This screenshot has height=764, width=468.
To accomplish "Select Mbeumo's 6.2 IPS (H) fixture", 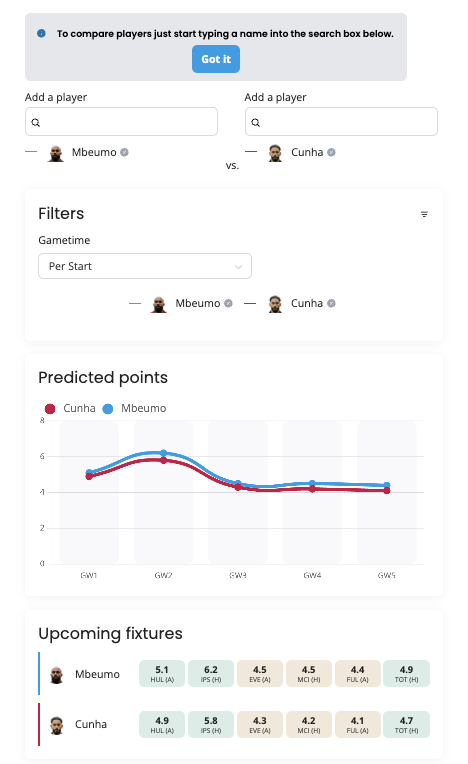I will (211, 674).
